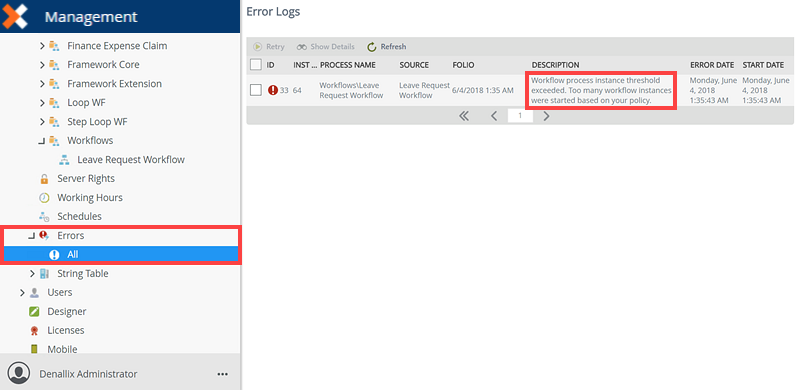The width and height of the screenshot is (800, 390).
Task: Tick the checkbox for error ID 33
Action: (256, 90)
